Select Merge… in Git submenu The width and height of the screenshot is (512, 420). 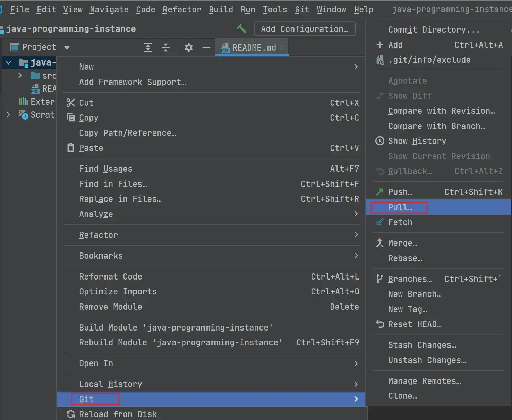point(402,243)
